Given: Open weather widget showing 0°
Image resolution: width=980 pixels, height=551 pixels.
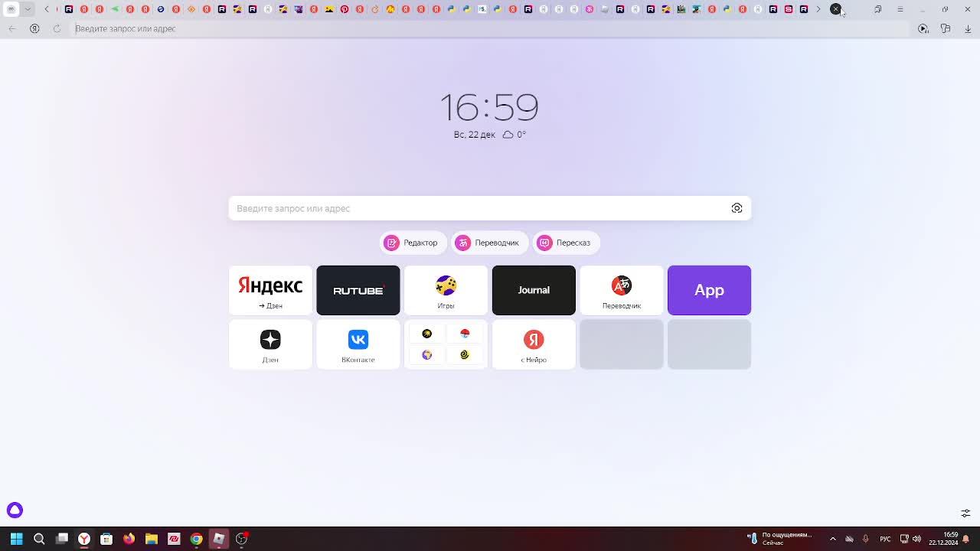Looking at the screenshot, I should point(514,135).
